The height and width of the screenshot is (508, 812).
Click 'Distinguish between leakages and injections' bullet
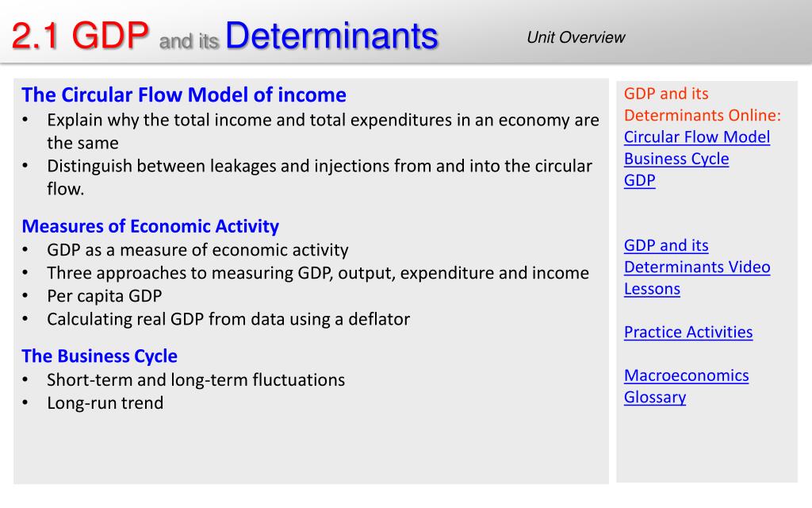click(320, 177)
